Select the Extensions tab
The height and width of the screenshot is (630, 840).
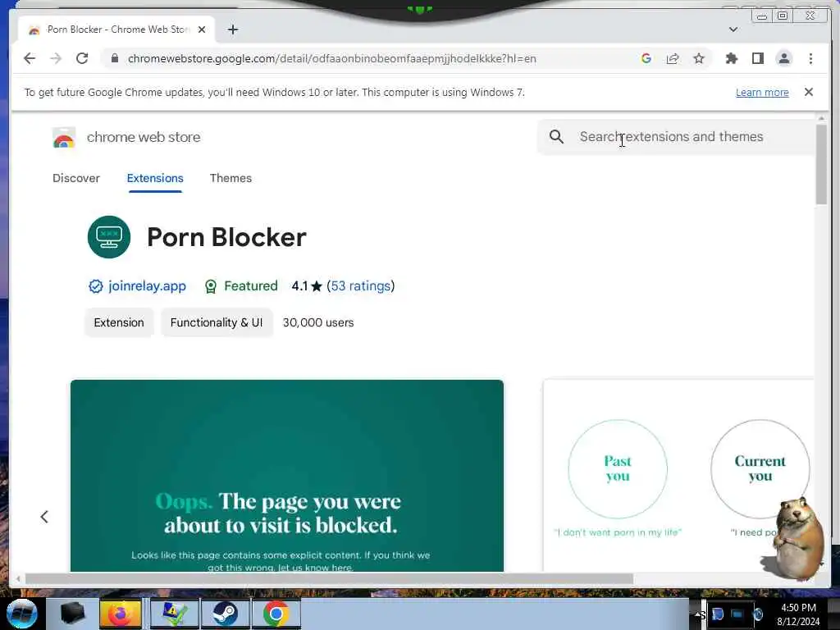[x=155, y=178]
